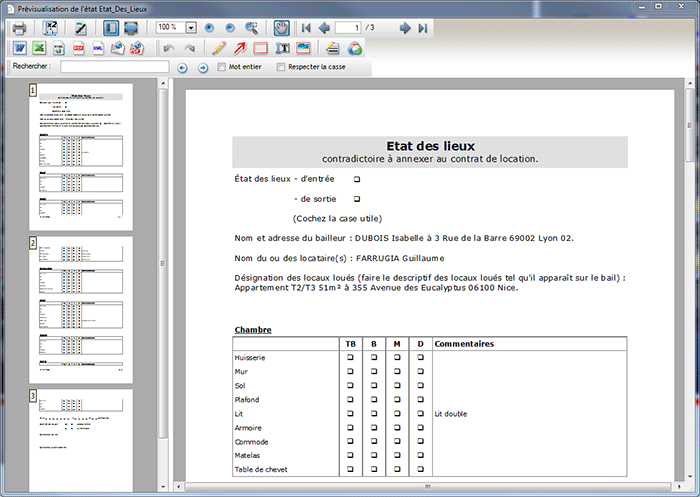Jump to the last page
This screenshot has width=700, height=497.
423,28
